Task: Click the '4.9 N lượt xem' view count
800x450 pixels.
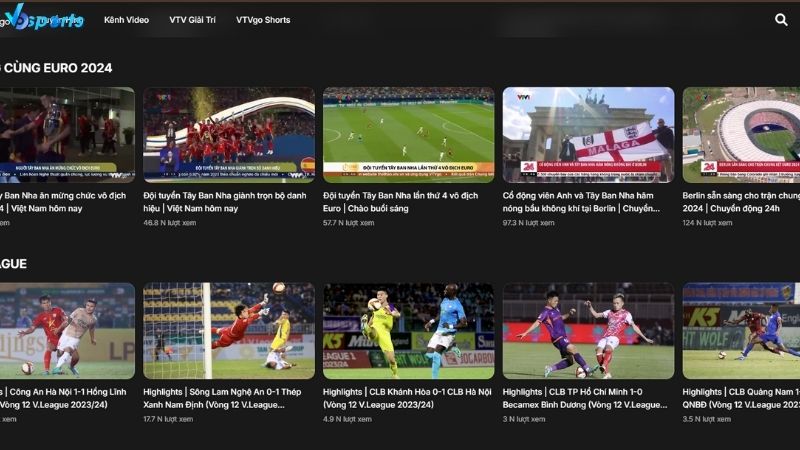Action: click(347, 419)
